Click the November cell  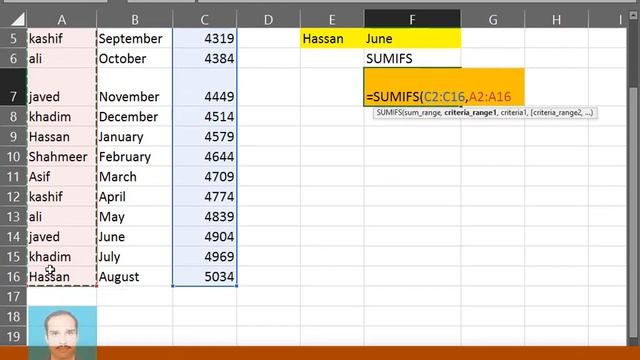point(135,87)
